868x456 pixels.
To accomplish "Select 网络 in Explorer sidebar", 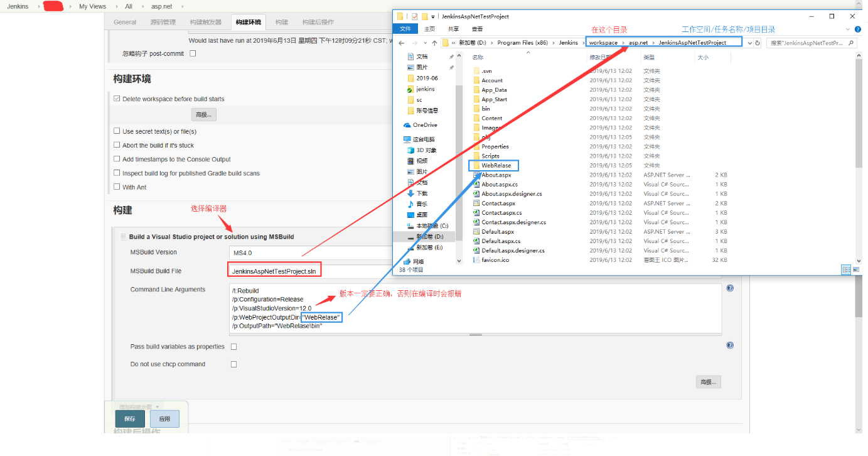I will coord(413,261).
